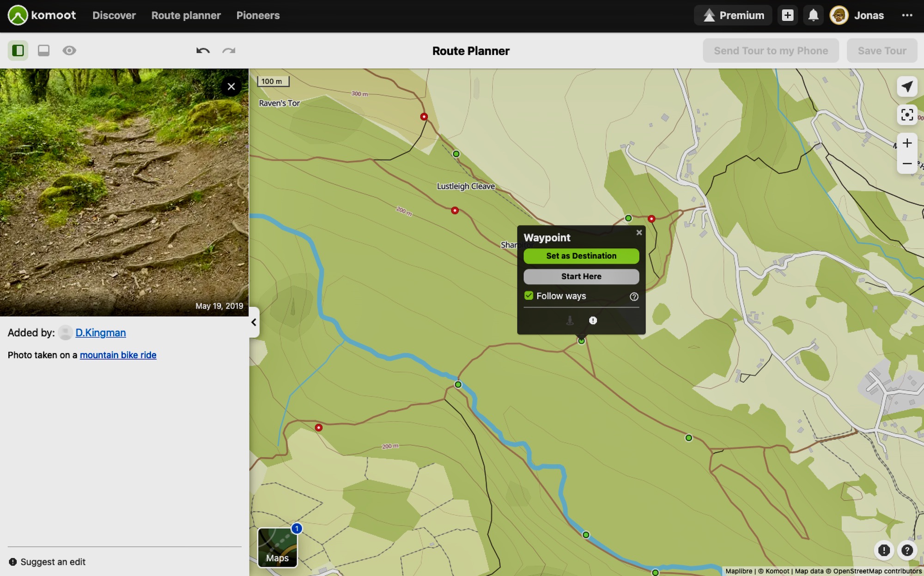Click the Save Tour button
Screen dimensions: 924x576
pos(882,51)
